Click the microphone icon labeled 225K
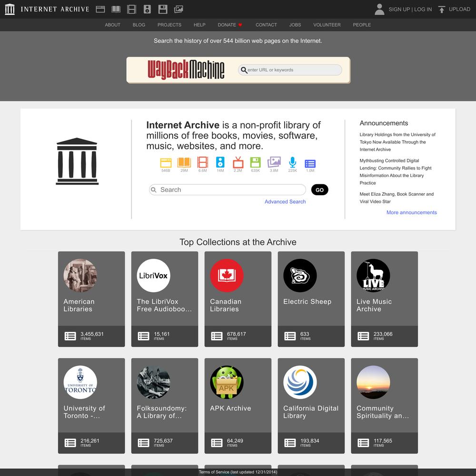 pyautogui.click(x=292, y=162)
